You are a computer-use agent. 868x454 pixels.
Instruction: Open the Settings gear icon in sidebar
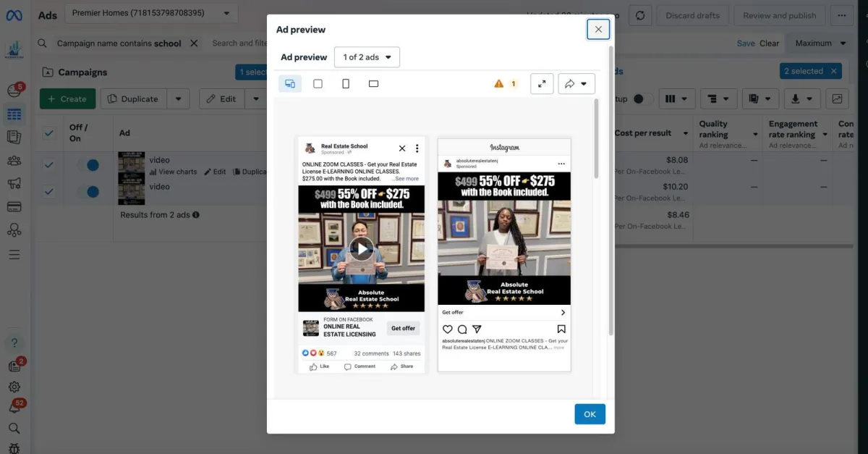14,387
